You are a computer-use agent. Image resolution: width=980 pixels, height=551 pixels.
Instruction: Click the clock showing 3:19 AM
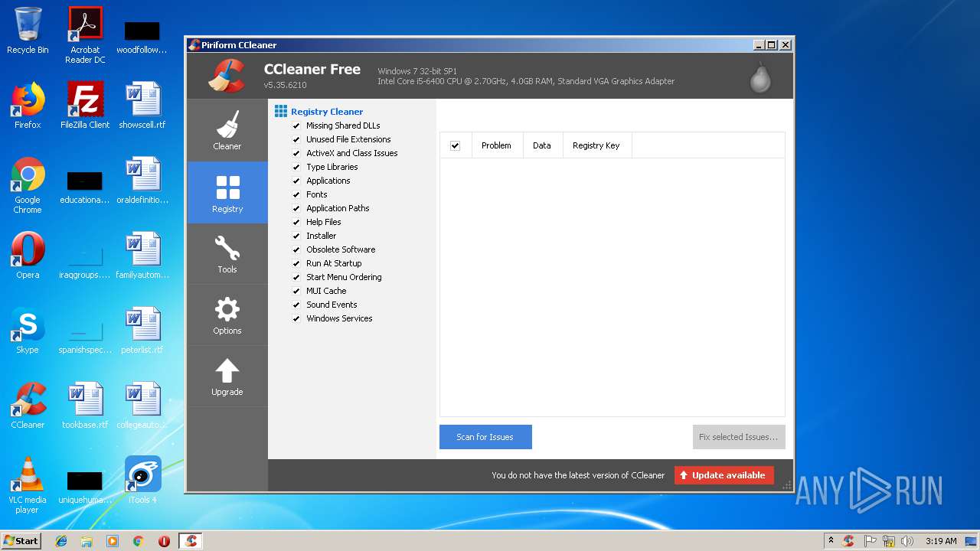pyautogui.click(x=941, y=541)
